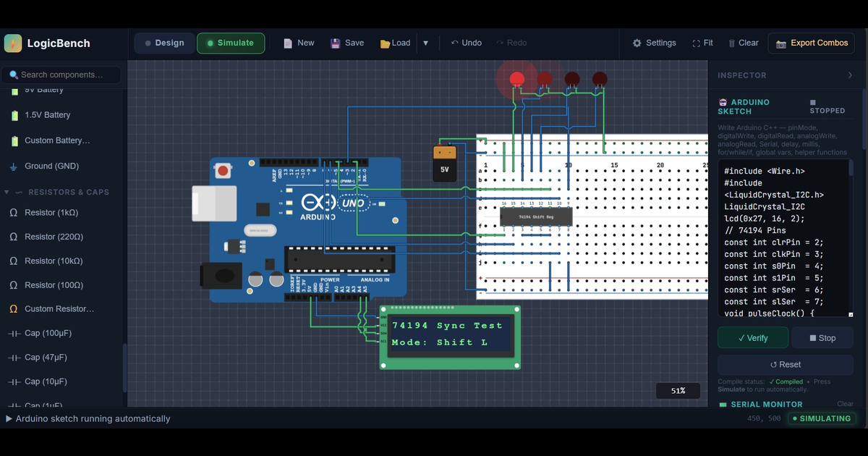Click the Arduino Sketch header icon
868x456 pixels.
pyautogui.click(x=722, y=103)
